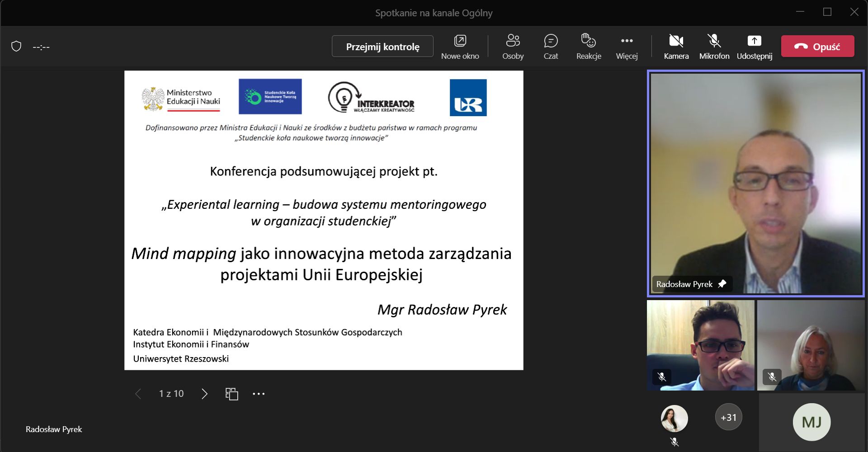868x452 pixels.
Task: Open the Osoby participants panel
Action: click(x=513, y=47)
